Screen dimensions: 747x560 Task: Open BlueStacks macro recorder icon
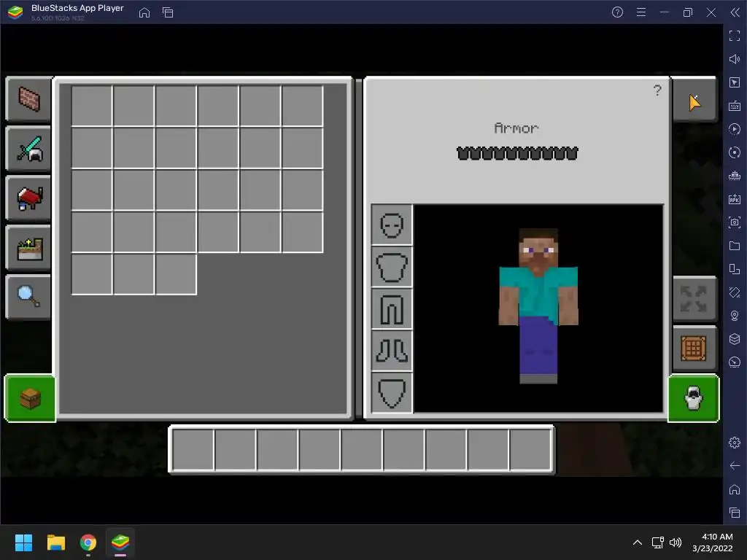(735, 176)
